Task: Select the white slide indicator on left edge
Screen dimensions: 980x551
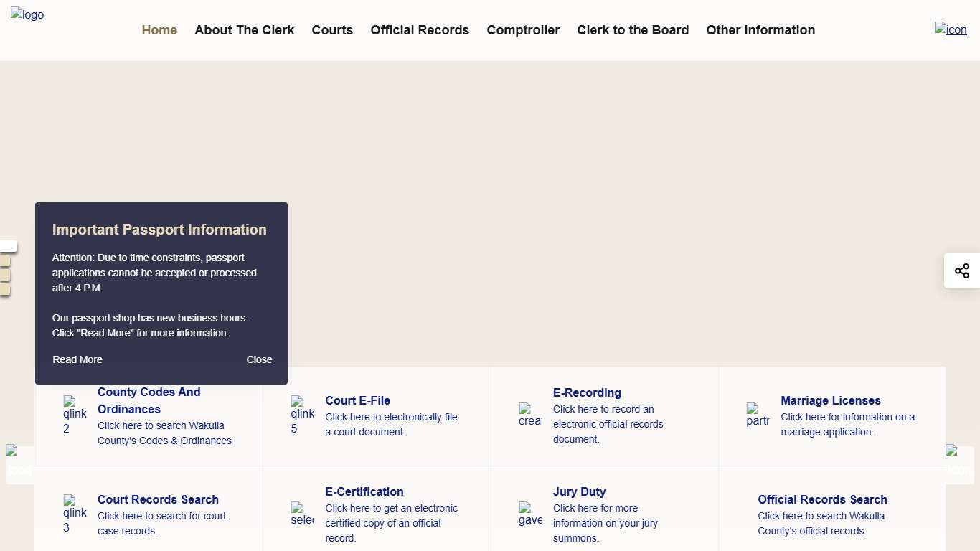Action: coord(7,246)
